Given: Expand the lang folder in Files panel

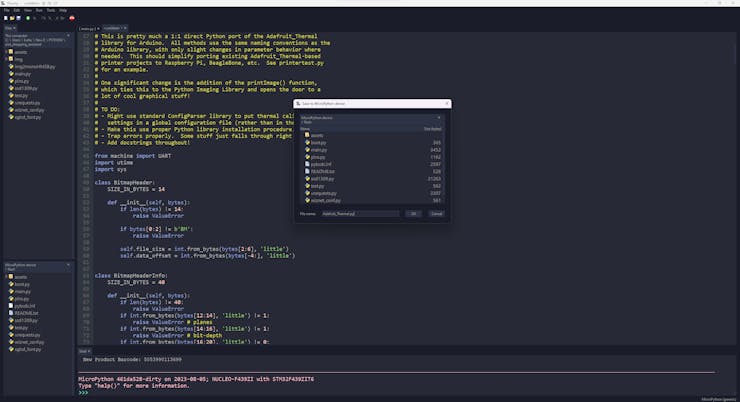Looking at the screenshot, I should click(4, 58).
